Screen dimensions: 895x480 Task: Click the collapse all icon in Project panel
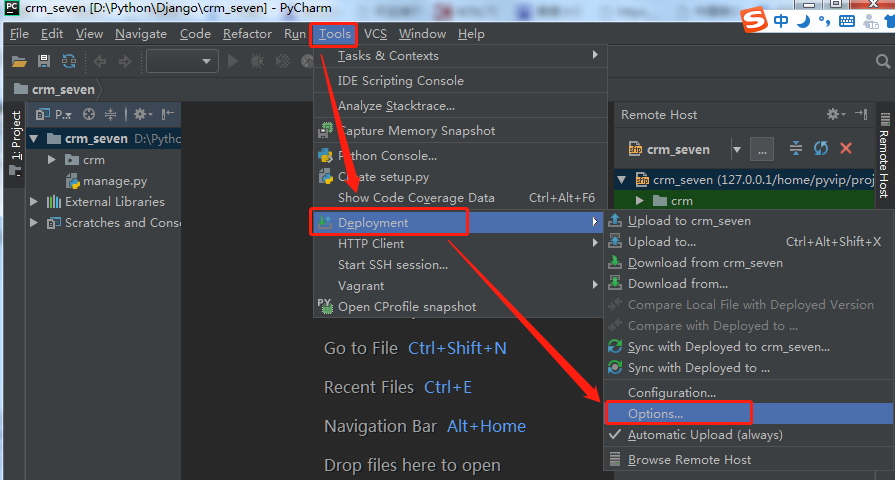click(110, 115)
